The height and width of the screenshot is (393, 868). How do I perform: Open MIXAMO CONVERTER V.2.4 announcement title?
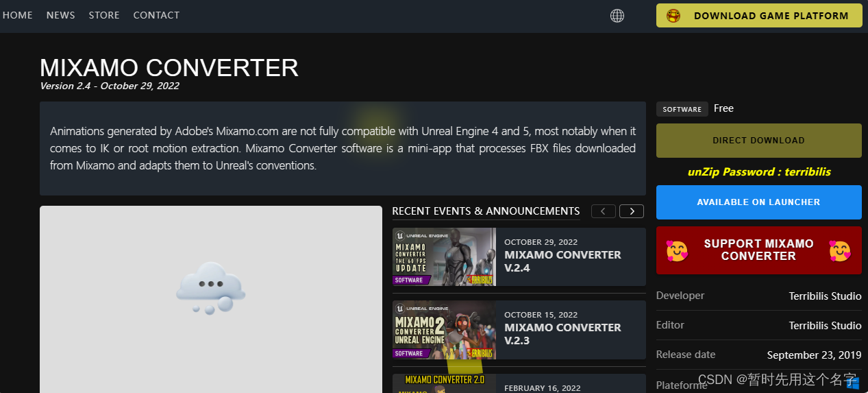coord(563,261)
